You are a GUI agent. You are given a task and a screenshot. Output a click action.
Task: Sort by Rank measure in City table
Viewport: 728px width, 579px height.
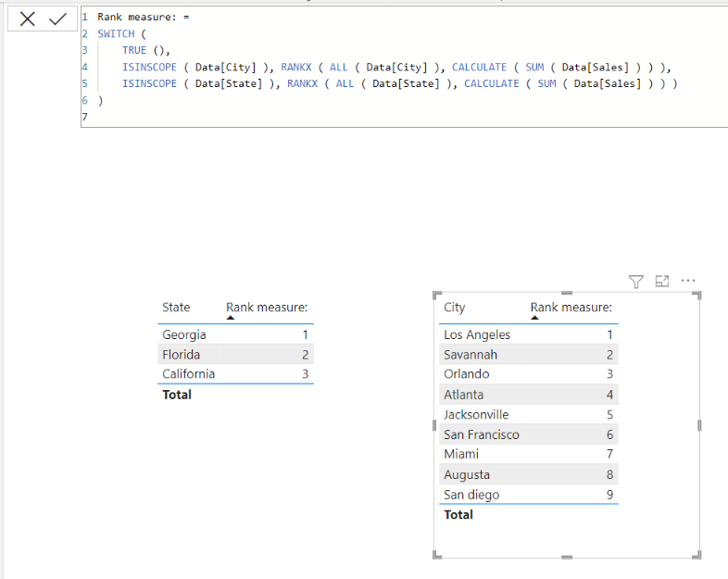pyautogui.click(x=571, y=308)
